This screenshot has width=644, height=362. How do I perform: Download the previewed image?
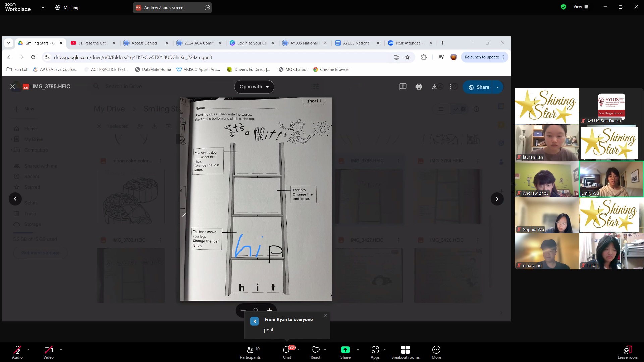[x=434, y=87]
